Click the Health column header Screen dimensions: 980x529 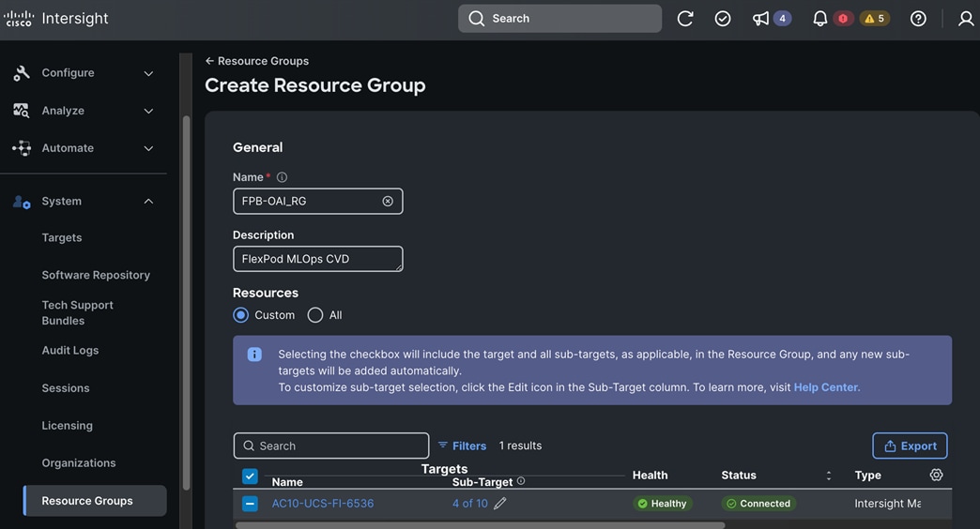pos(650,476)
